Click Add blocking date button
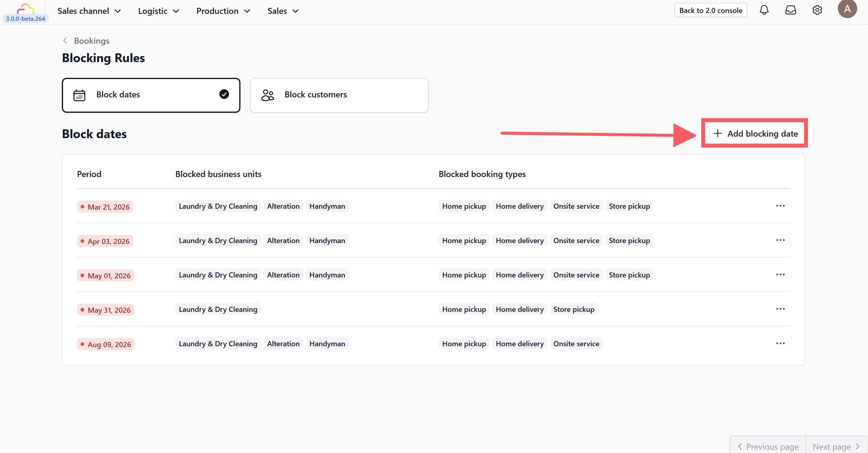This screenshot has height=453, width=868. coord(755,134)
